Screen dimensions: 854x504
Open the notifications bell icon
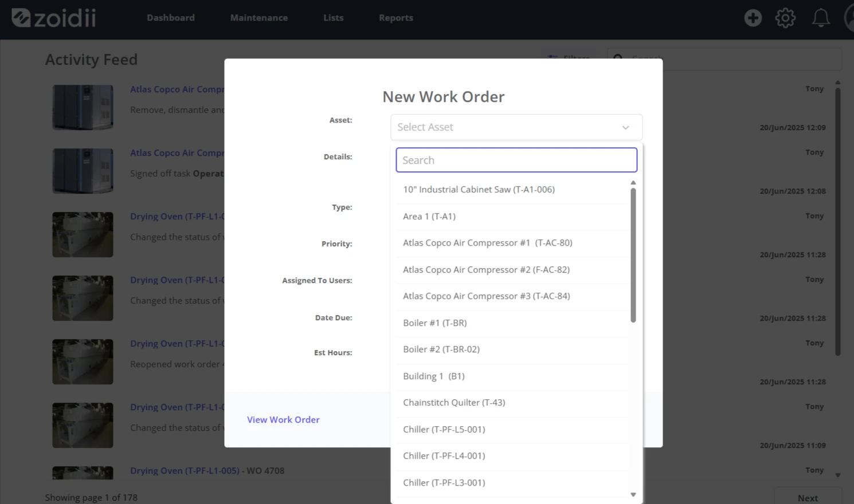point(821,18)
